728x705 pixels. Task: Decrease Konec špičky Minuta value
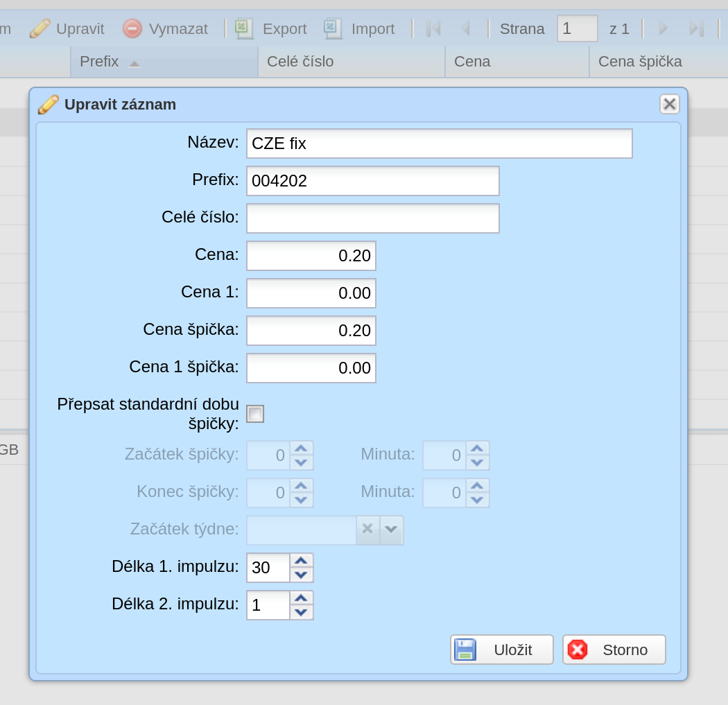(x=478, y=500)
